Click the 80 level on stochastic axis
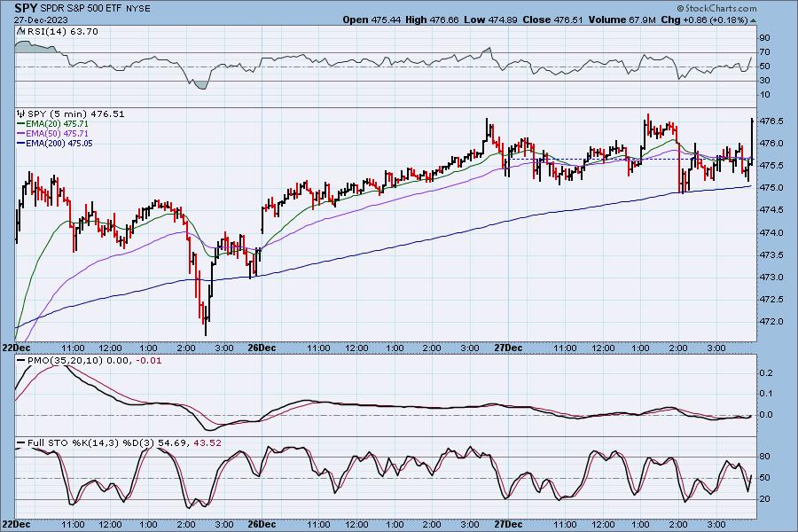This screenshot has width=798, height=532. pyautogui.click(x=765, y=457)
